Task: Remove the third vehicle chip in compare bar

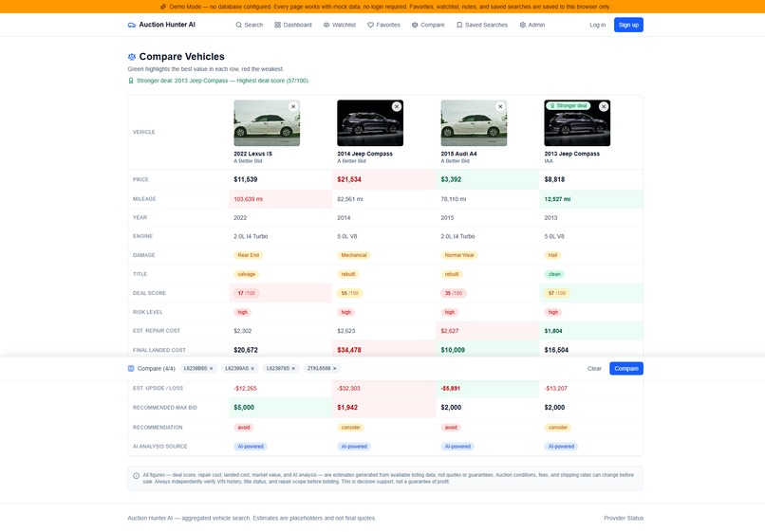Action: click(293, 369)
